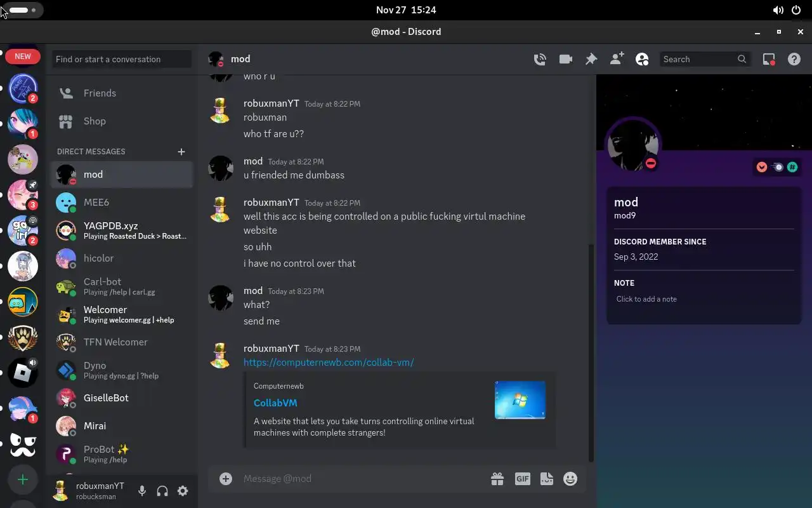Open hicolor direct message
Image resolution: width=812 pixels, height=508 pixels.
[x=122, y=258]
